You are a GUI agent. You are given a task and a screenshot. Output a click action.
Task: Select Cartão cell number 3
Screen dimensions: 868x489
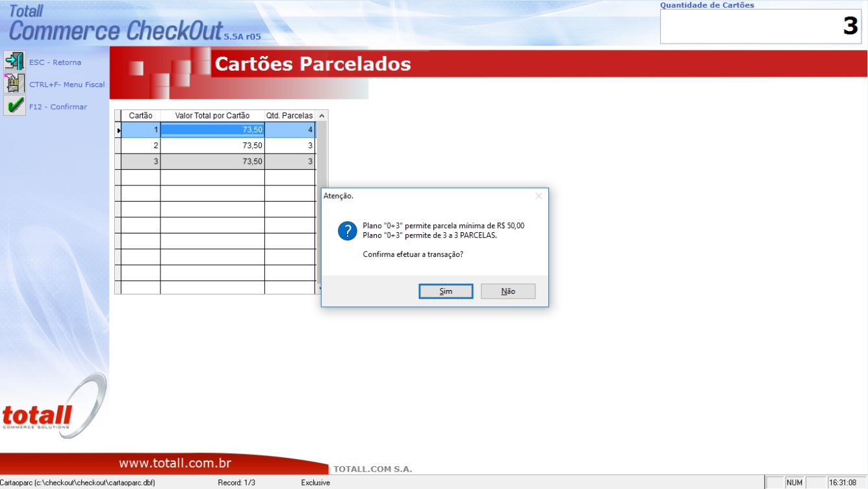click(140, 161)
